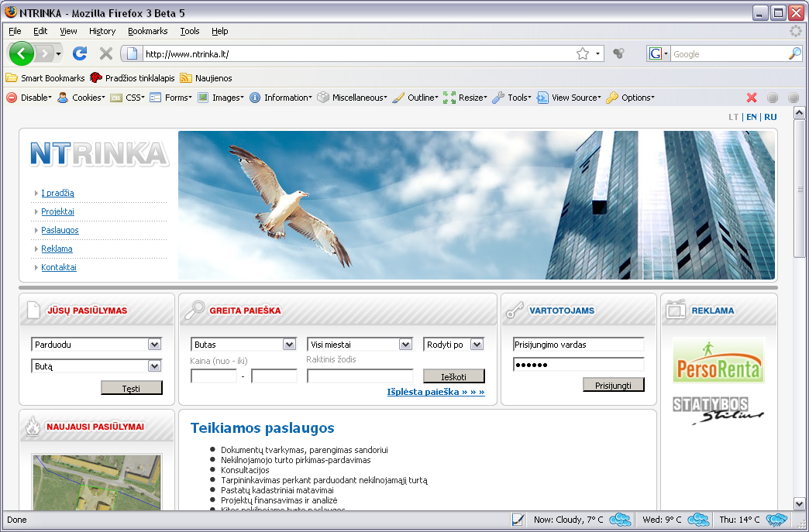The width and height of the screenshot is (809, 532).
Task: Open the Miscellaneous developer menu
Action: click(352, 98)
